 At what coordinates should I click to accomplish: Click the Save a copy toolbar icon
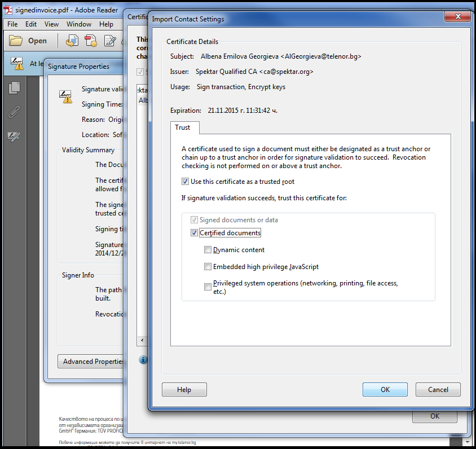[72, 41]
